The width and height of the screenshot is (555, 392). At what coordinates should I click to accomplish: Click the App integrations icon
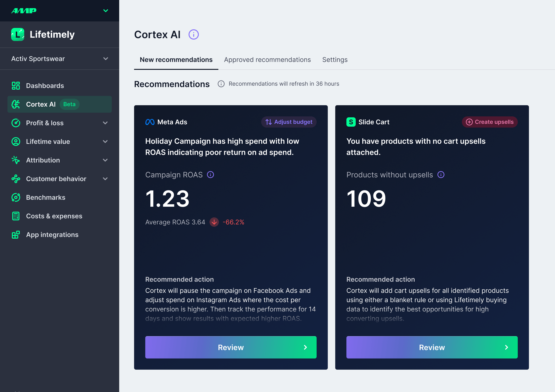(x=16, y=235)
